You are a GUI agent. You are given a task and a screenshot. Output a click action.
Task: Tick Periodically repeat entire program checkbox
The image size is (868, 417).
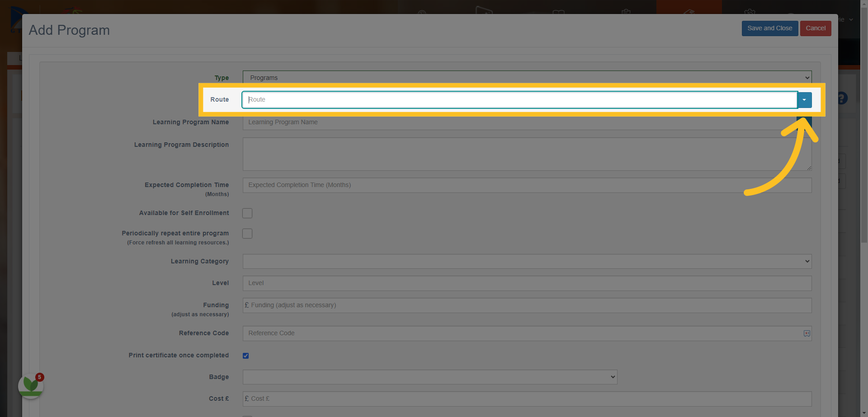click(247, 234)
